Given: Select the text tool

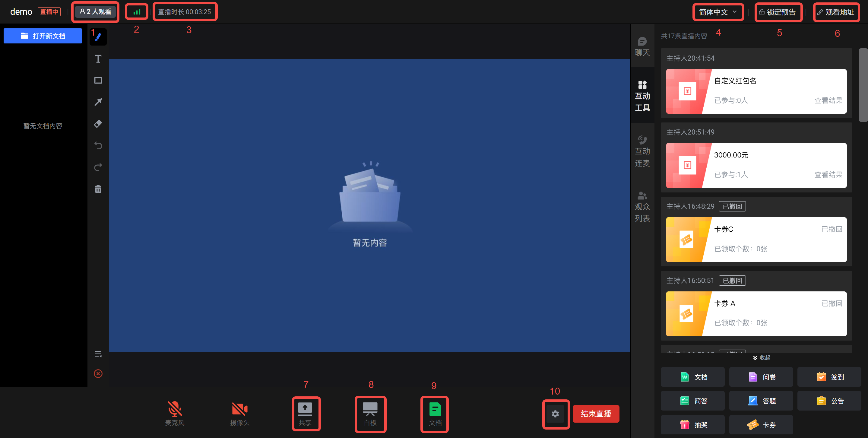Looking at the screenshot, I should tap(98, 59).
